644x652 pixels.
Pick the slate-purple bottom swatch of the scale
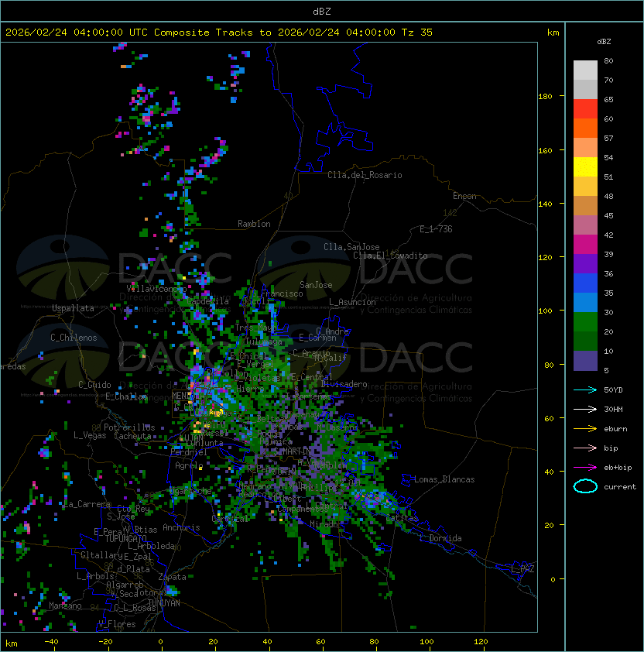585,361
